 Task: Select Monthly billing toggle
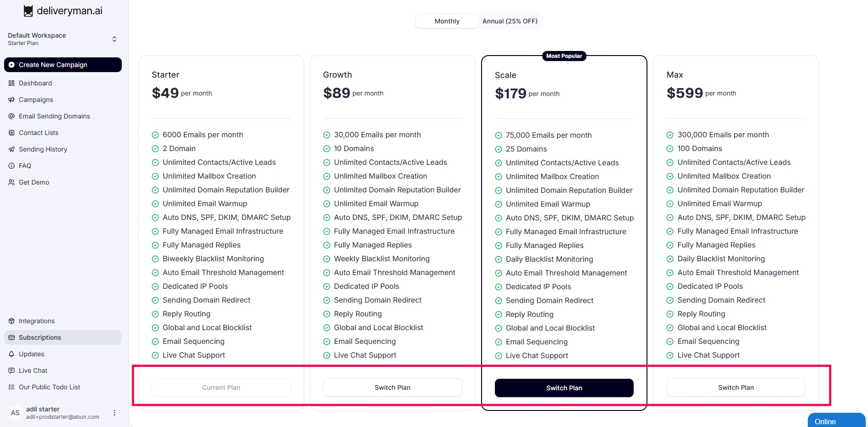447,21
